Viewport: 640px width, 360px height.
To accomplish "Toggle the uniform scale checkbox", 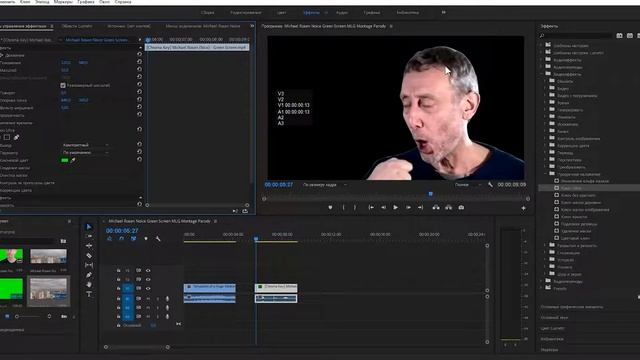I will click(63, 85).
